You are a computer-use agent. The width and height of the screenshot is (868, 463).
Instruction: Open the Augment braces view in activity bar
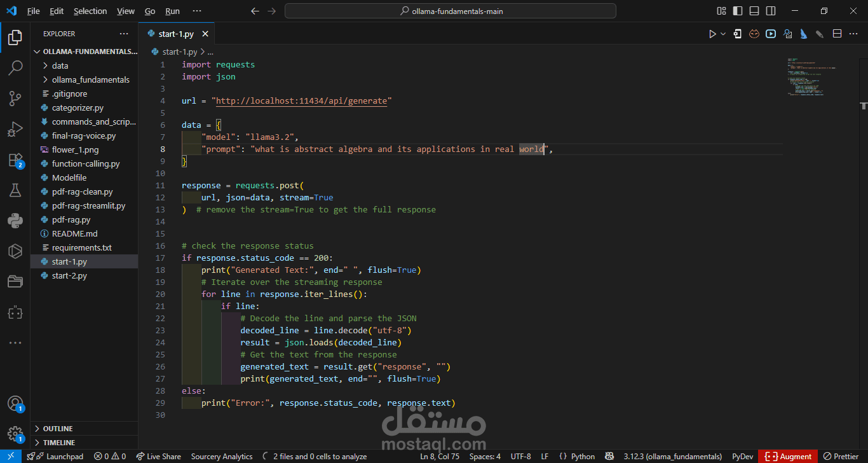click(x=15, y=312)
